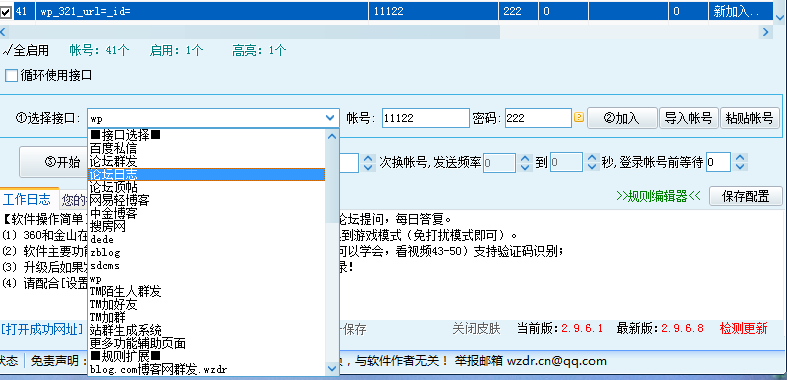Viewport: 787px width, 380px height.
Task: Click the yellow help icon beside password
Action: 579,118
